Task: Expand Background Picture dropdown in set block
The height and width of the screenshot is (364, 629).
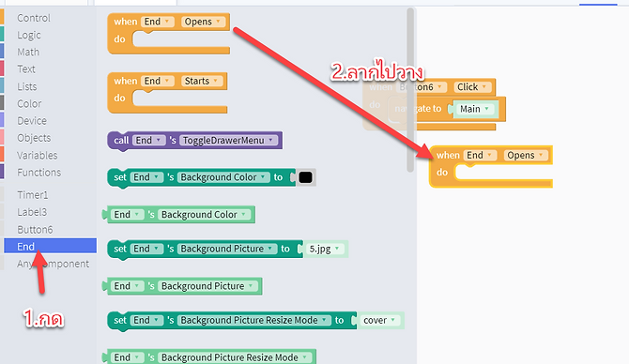Action: click(227, 249)
